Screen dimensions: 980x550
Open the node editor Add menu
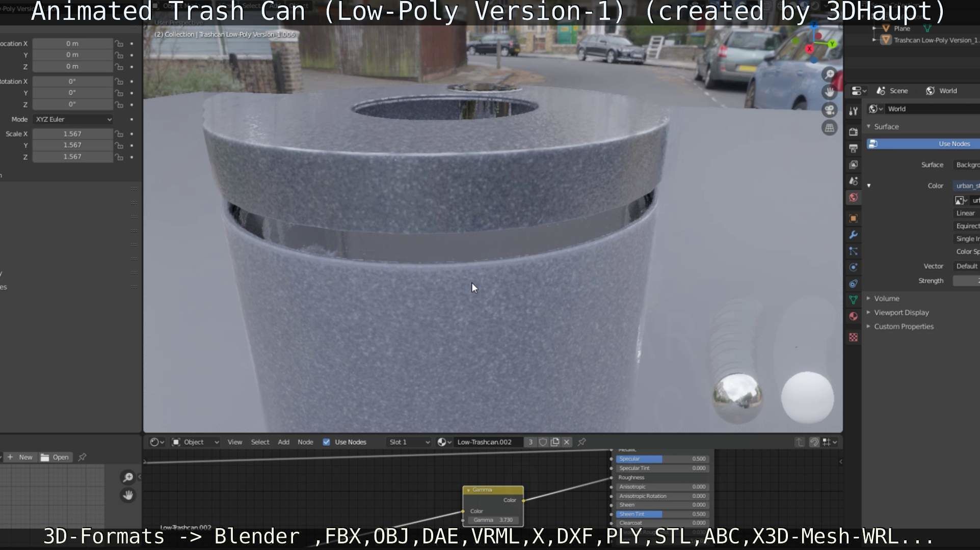283,442
